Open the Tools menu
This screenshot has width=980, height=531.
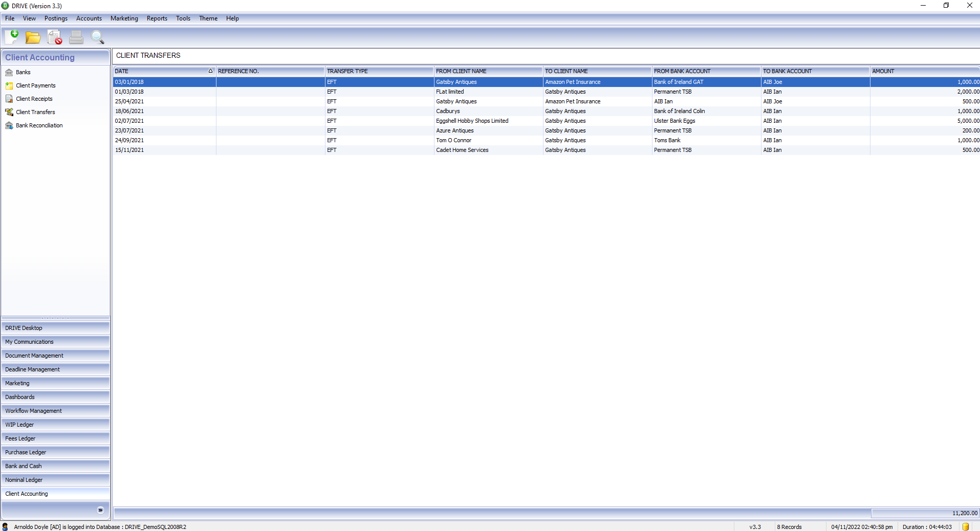tap(183, 18)
